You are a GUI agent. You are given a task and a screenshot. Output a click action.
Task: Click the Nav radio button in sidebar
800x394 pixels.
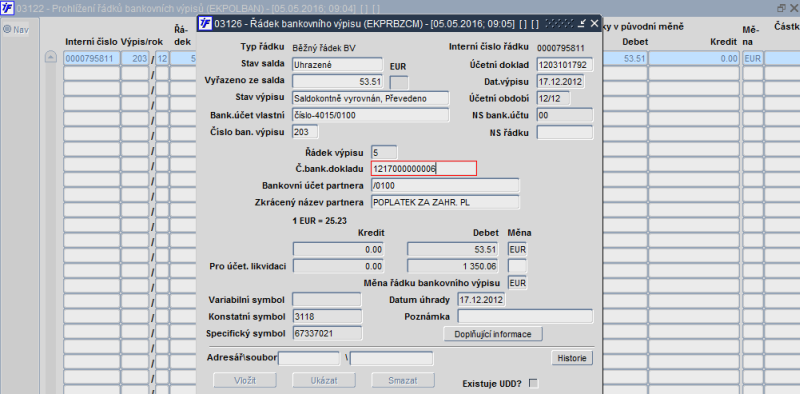click(x=7, y=30)
